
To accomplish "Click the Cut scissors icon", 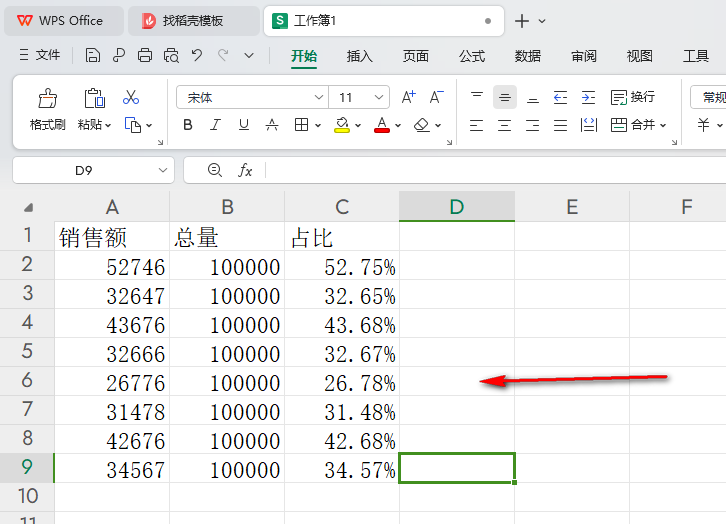I will point(131,97).
